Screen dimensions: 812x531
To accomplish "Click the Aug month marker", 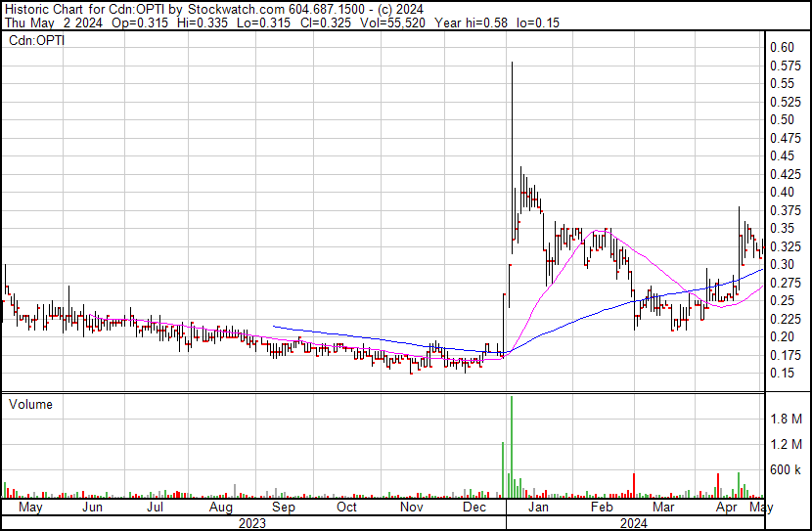I will (x=221, y=508).
